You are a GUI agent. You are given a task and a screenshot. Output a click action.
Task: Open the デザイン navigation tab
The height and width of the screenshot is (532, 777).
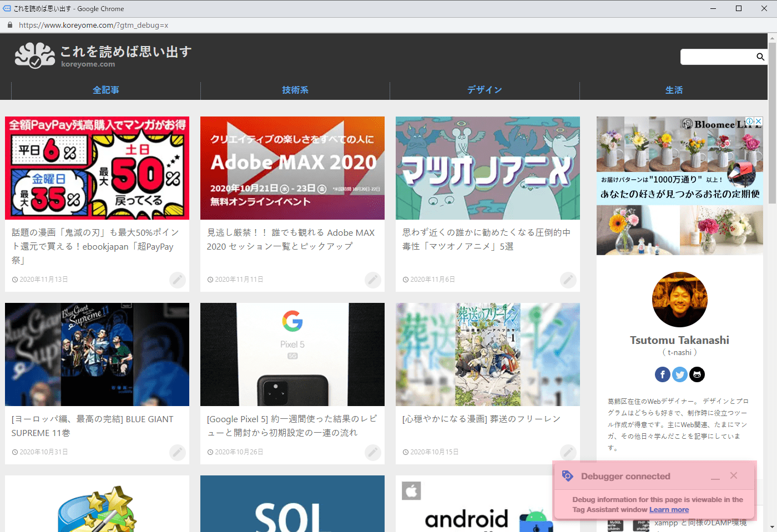point(485,90)
